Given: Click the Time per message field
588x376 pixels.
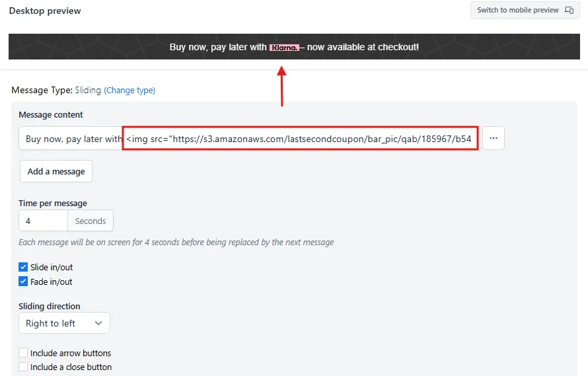Looking at the screenshot, I should coord(43,221).
